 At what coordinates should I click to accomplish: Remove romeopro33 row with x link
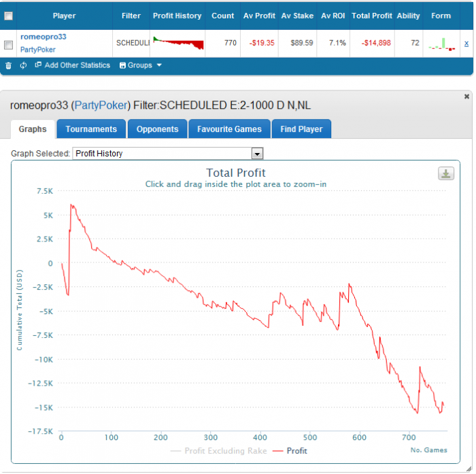coord(466,44)
